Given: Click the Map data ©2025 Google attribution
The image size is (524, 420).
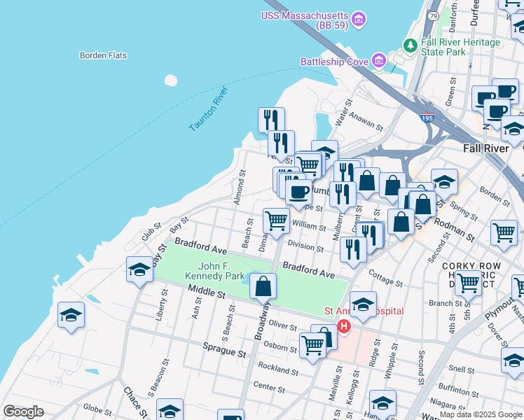Looking at the screenshot, I should click(x=481, y=414).
